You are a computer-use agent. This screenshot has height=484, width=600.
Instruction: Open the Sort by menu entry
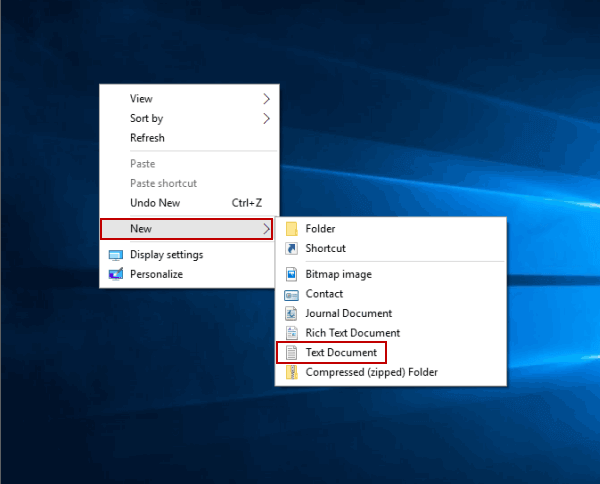(189, 118)
